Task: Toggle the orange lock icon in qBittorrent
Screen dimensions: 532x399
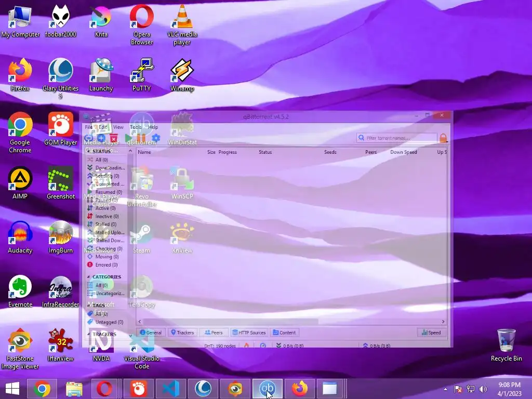Action: (443, 138)
